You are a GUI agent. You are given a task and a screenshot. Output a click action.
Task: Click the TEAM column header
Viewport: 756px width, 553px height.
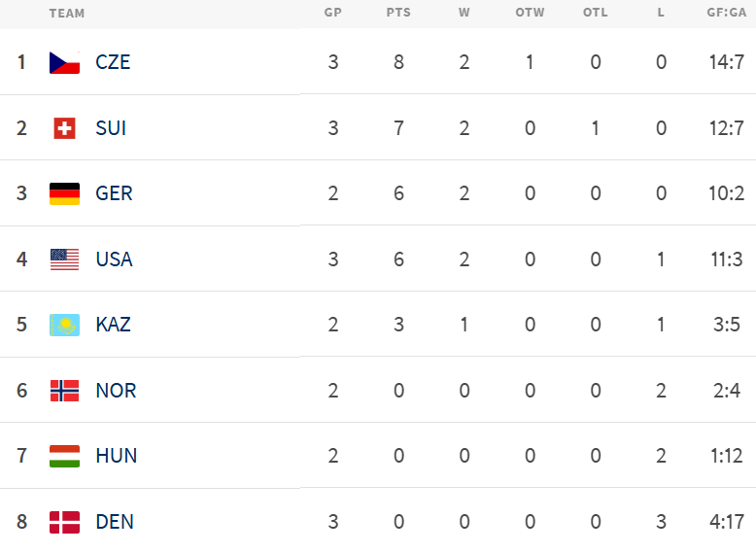point(67,14)
